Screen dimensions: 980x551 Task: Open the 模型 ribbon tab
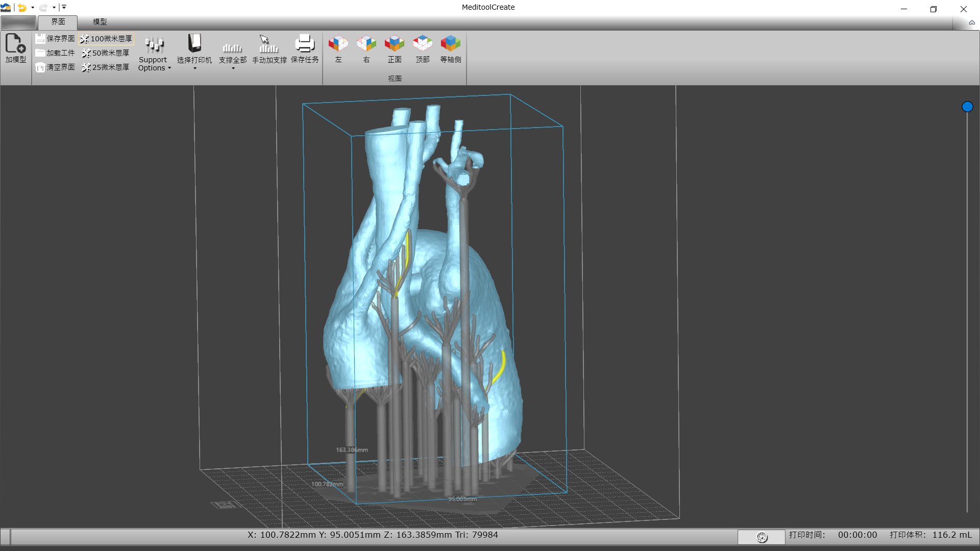coord(100,22)
